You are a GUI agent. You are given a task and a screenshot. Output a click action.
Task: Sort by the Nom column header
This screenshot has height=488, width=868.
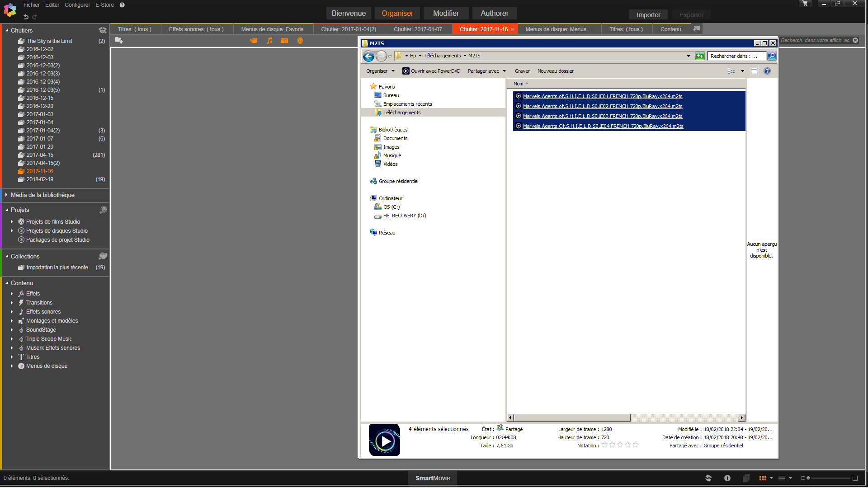coord(518,84)
